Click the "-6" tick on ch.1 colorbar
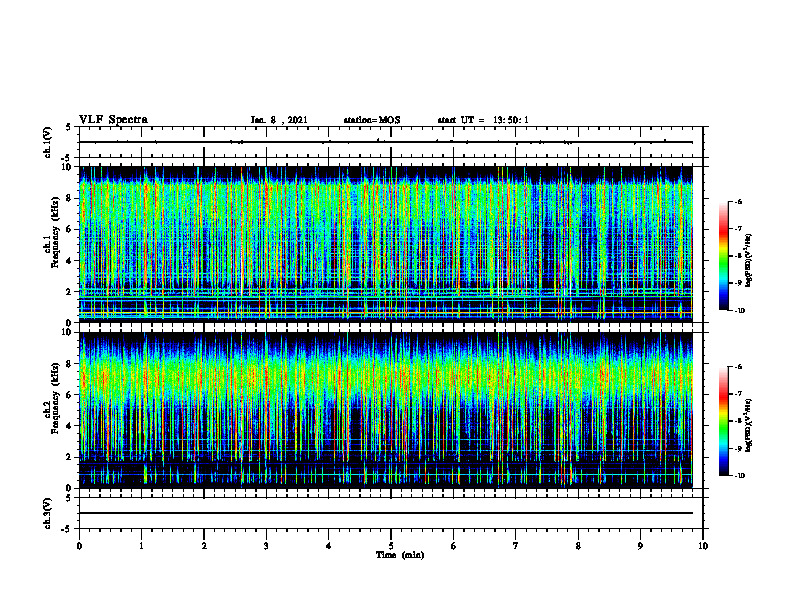 click(x=738, y=201)
